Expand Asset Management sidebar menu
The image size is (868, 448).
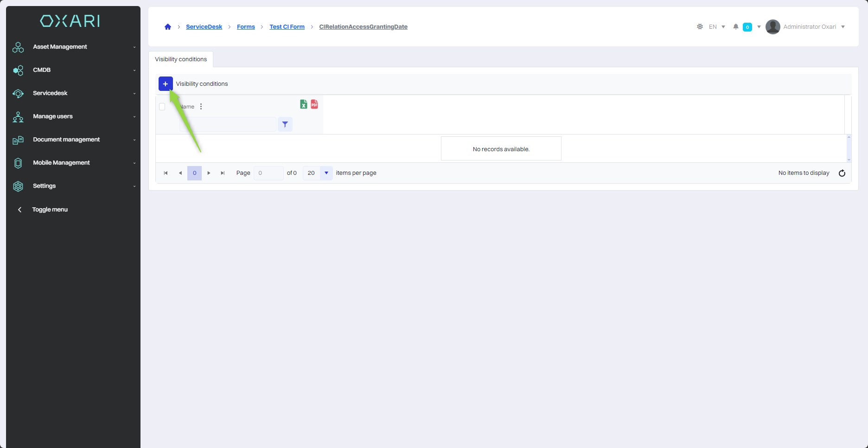pyautogui.click(x=73, y=47)
